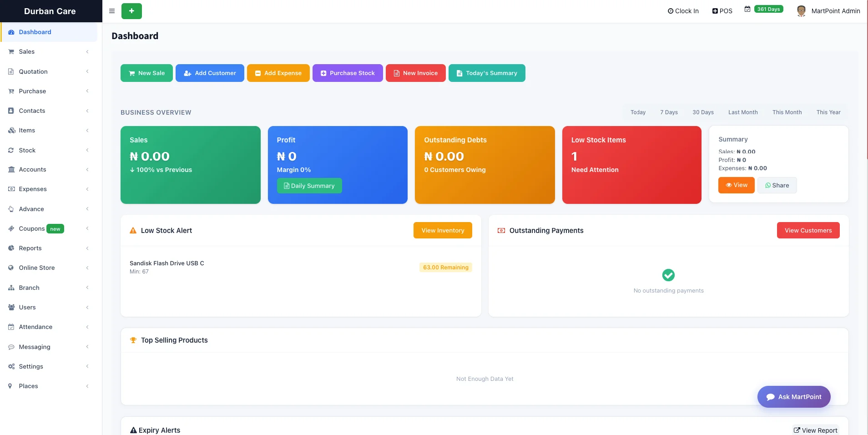This screenshot has height=435, width=868.
Task: Select the 7 Days overview filter
Action: coord(669,112)
